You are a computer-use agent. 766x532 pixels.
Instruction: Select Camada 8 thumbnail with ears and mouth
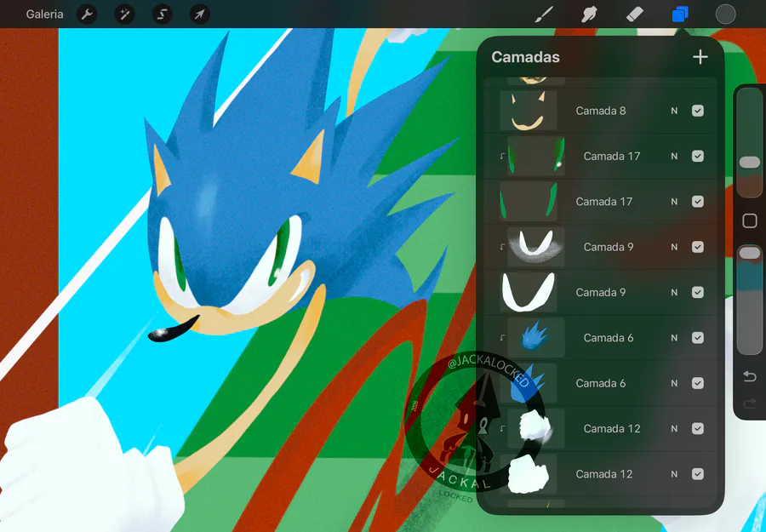(528, 111)
